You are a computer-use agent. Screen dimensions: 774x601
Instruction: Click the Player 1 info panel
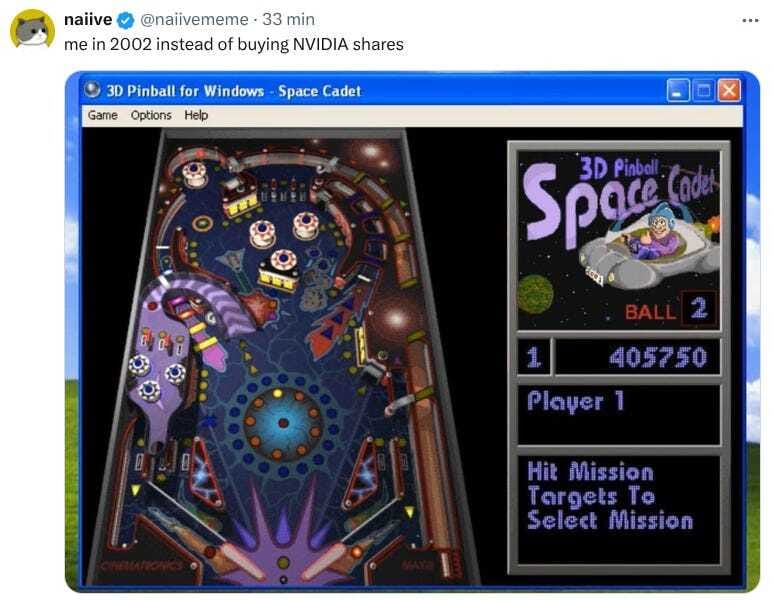coord(619,415)
